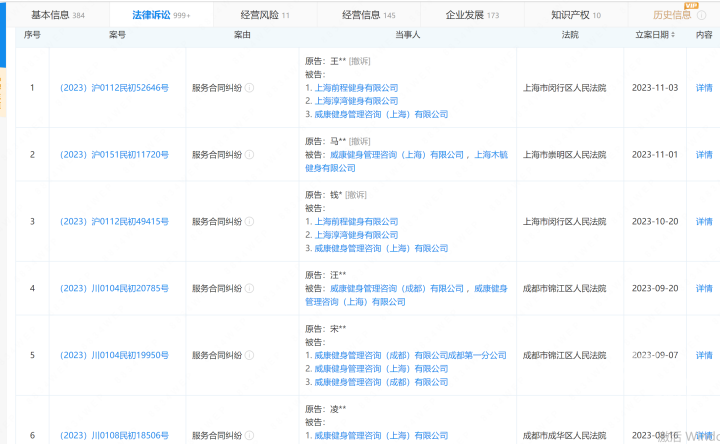Click the 案号 column header

tap(117, 35)
